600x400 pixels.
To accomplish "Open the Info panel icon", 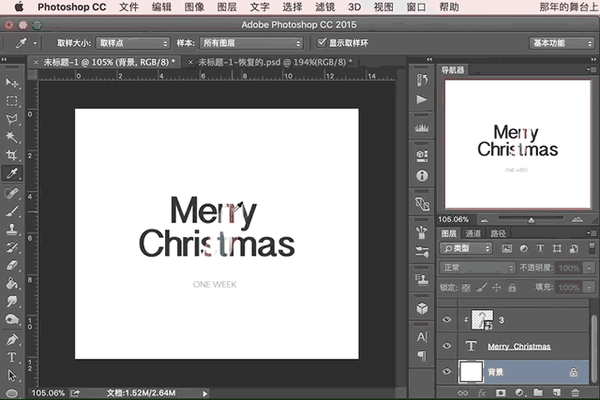I will [422, 176].
